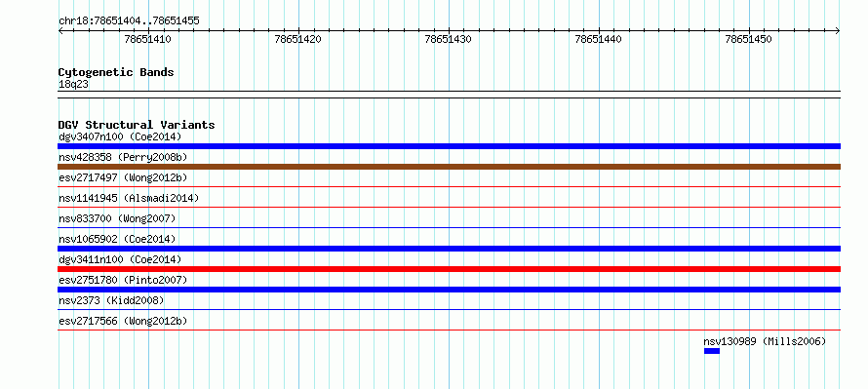Select variant label esv2717497 (Wong2012b)
This screenshot has height=389, width=868.
tap(123, 177)
